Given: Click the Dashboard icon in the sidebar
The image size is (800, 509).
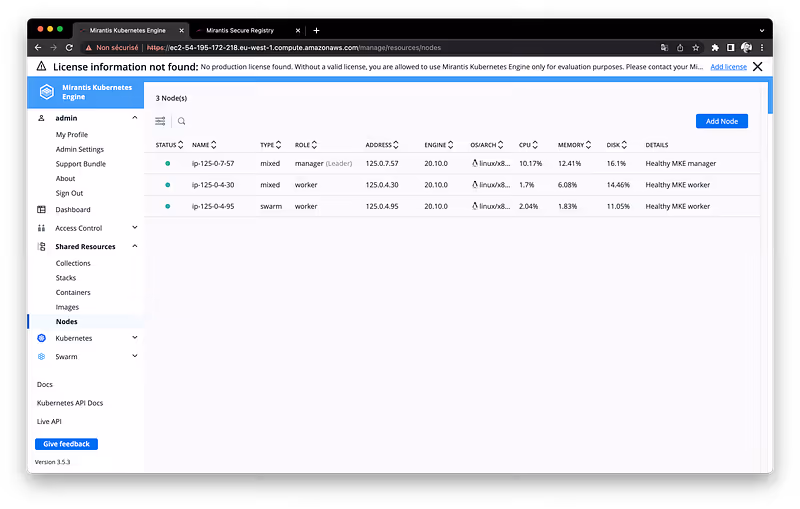Looking at the screenshot, I should click(x=42, y=210).
